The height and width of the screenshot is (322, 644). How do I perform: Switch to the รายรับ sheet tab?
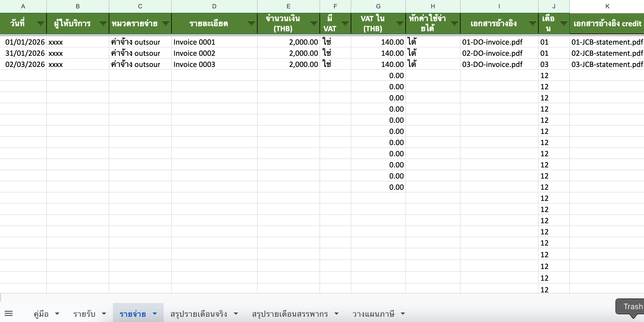(84, 314)
